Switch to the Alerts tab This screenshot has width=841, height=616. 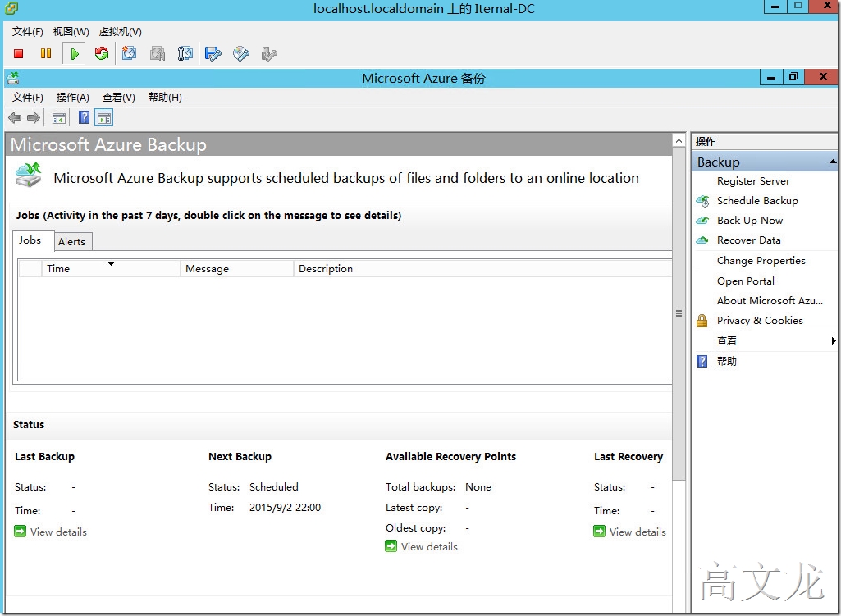[x=72, y=242]
